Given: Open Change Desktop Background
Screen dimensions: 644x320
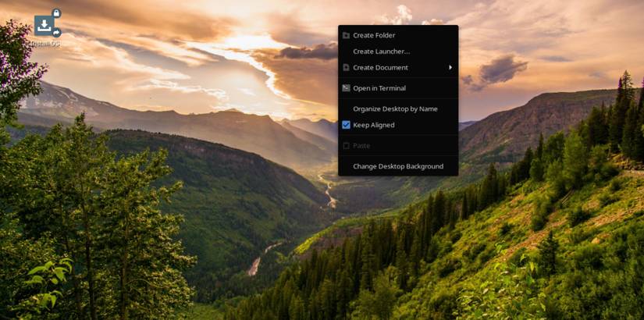Looking at the screenshot, I should click(x=398, y=166).
